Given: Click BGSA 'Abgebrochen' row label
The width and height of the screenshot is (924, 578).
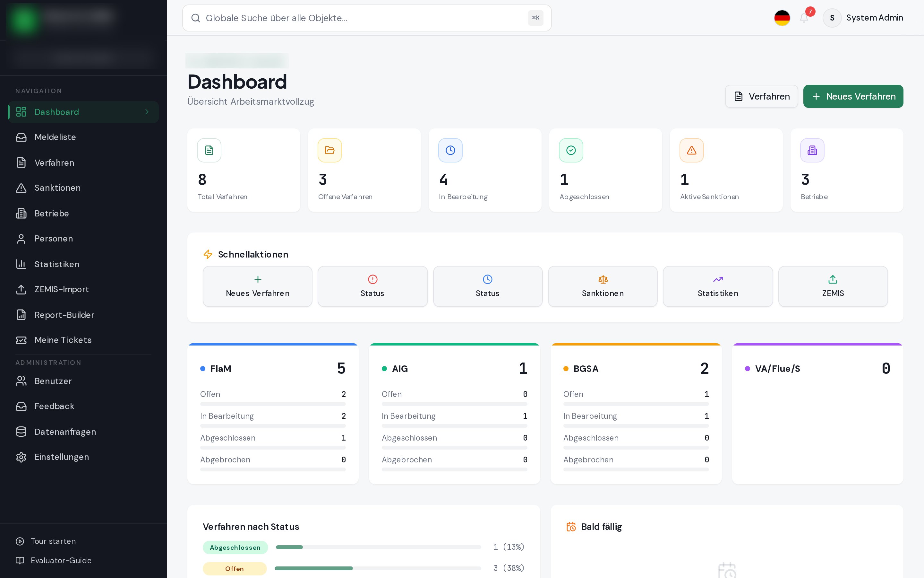Looking at the screenshot, I should (588, 460).
